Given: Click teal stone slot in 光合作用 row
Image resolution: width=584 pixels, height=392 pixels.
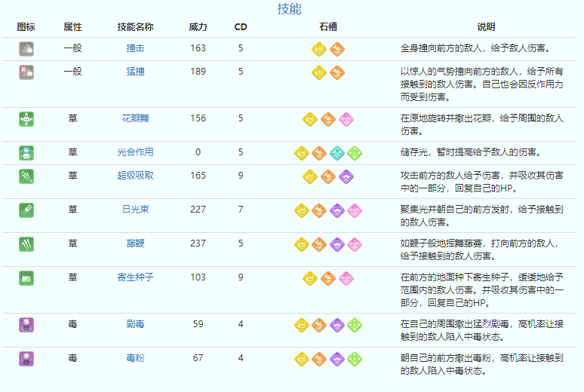Looking at the screenshot, I should [337, 153].
